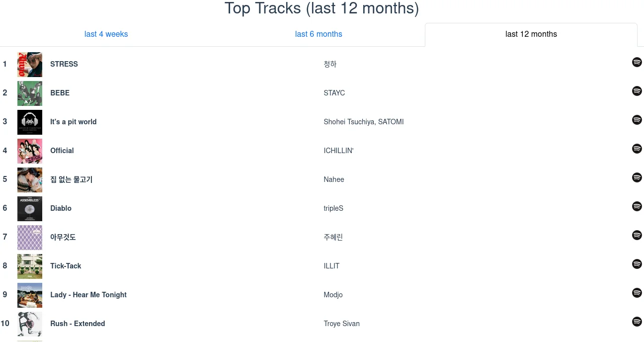This screenshot has height=342, width=644.
Task: Open Spotify icon beside Tick-Tack
Action: [x=637, y=264]
